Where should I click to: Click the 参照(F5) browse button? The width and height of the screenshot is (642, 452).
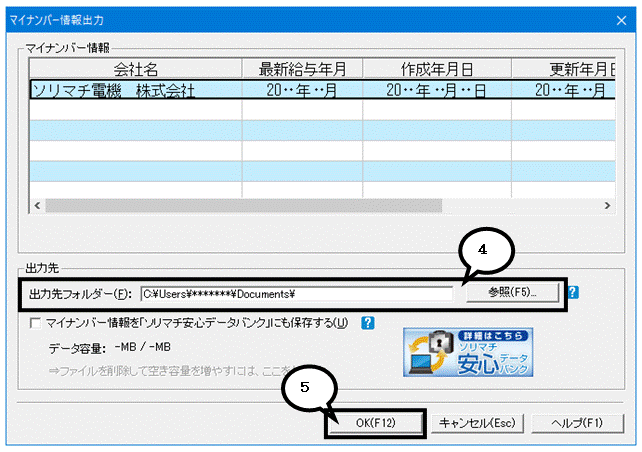[512, 292]
